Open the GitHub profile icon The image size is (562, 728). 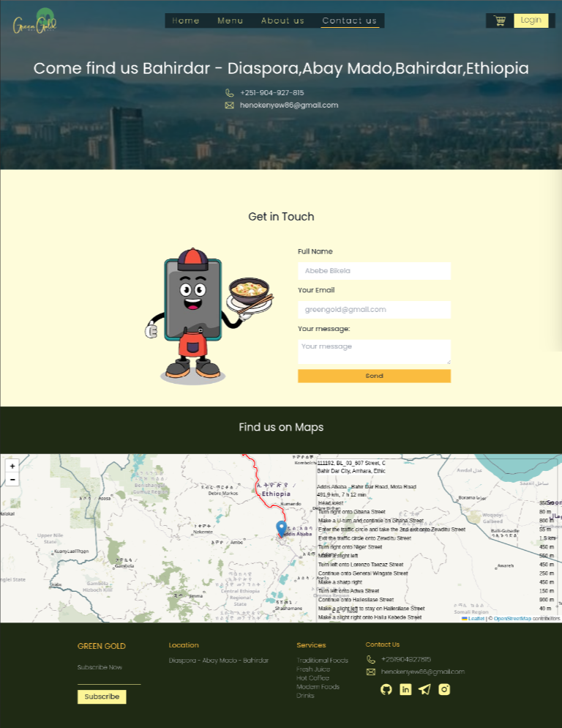[386, 689]
